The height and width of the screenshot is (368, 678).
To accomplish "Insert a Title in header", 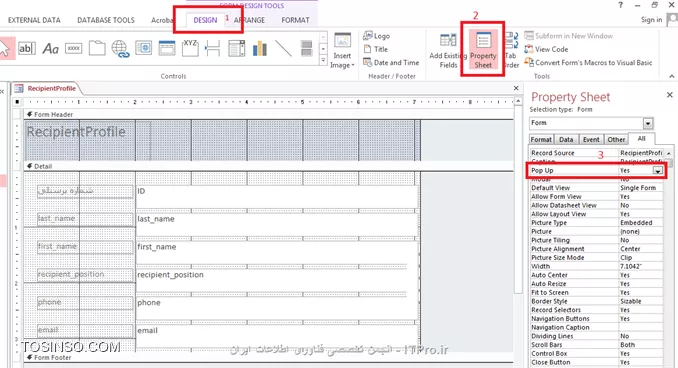I will (x=376, y=49).
